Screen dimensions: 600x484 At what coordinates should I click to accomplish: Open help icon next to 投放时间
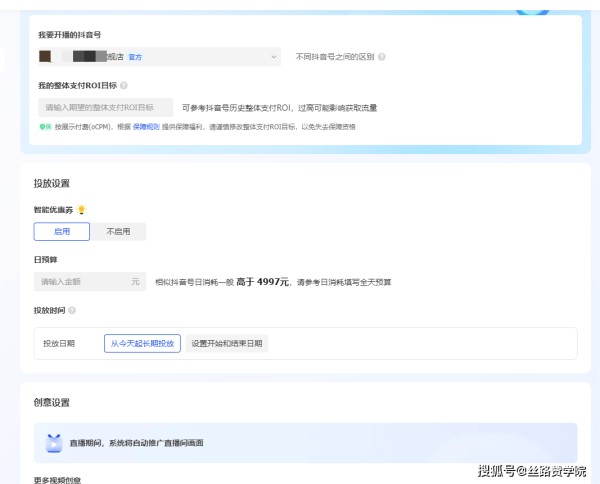coord(72,310)
